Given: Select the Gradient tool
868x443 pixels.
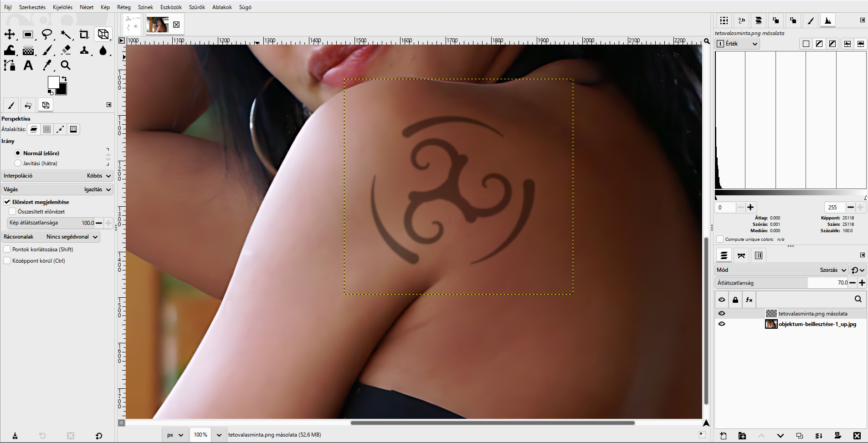Looking at the screenshot, I should pos(28,50).
